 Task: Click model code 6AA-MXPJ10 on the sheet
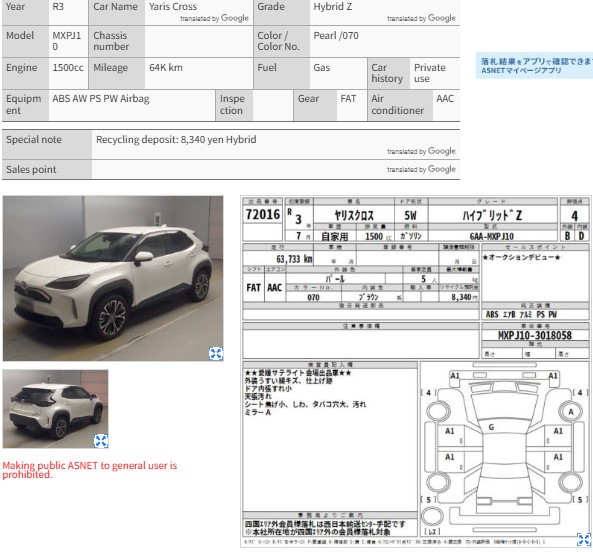coord(492,236)
